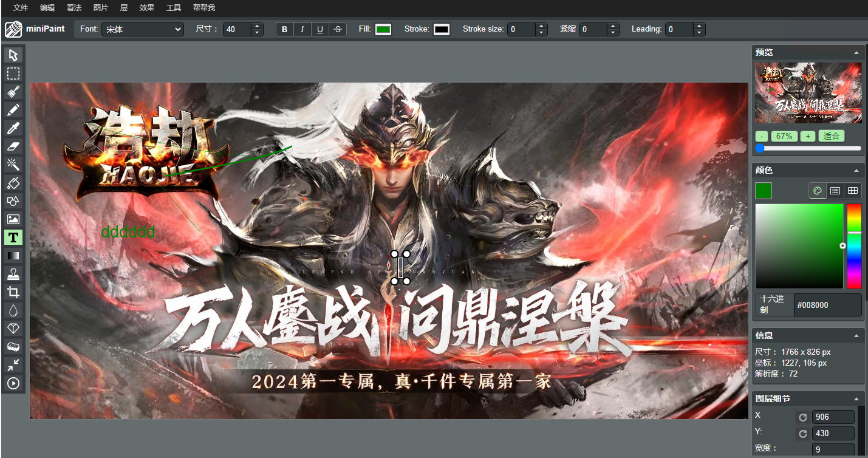Select the insert Image tool
The image size is (868, 458).
coord(13,219)
